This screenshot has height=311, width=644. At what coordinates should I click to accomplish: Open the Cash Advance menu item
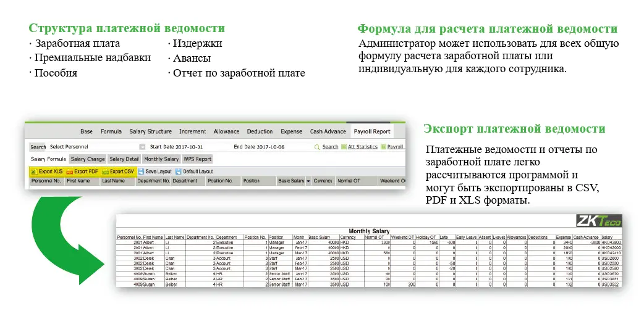click(328, 131)
